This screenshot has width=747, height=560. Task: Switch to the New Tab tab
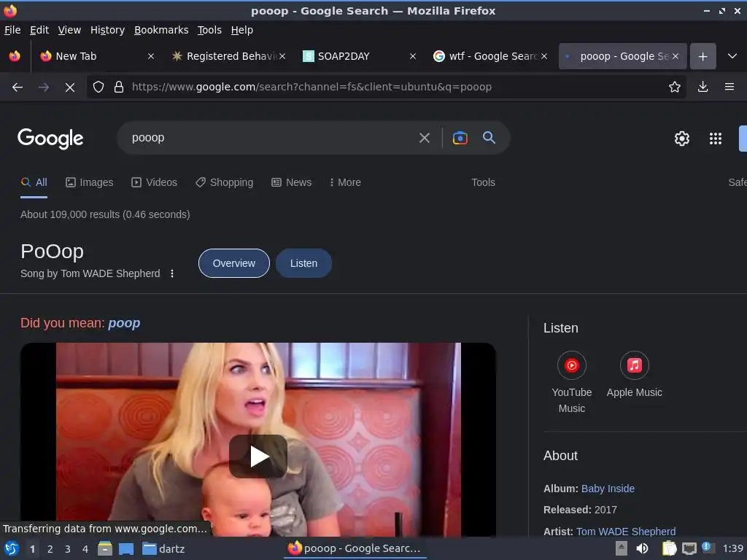tap(90, 56)
